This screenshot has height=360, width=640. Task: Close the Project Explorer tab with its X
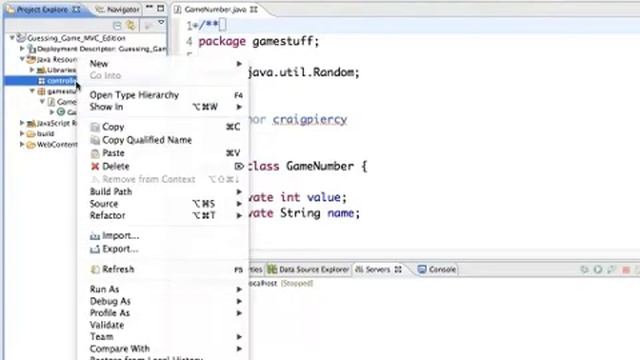coord(76,9)
